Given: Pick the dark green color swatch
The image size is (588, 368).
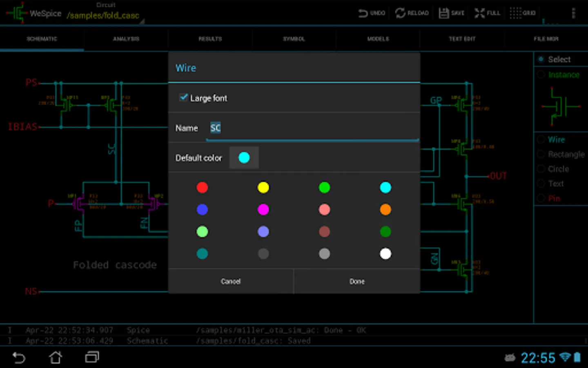Looking at the screenshot, I should click(385, 231).
